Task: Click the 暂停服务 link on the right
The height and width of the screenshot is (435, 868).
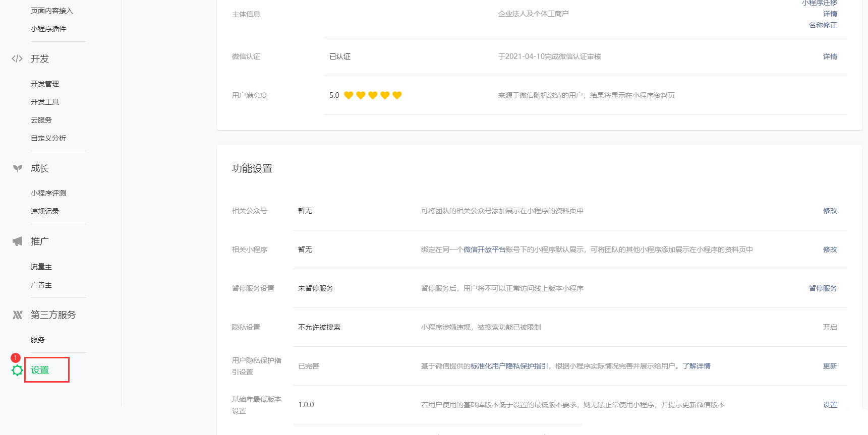Action: [x=823, y=288]
